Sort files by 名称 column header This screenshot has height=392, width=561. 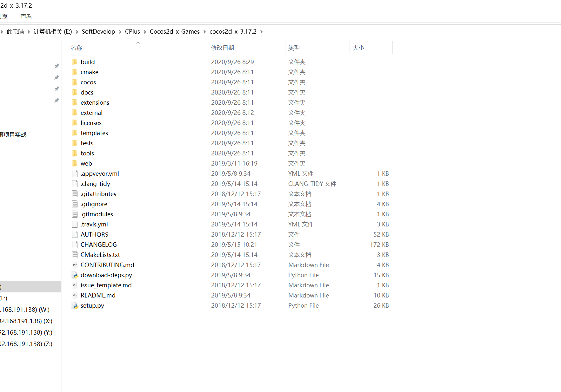pos(77,48)
